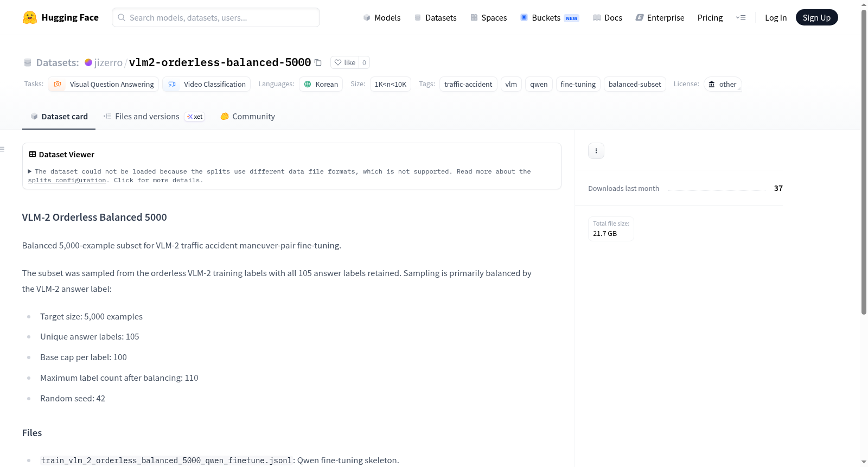Select the qwen tag
The image size is (868, 467).
click(539, 84)
